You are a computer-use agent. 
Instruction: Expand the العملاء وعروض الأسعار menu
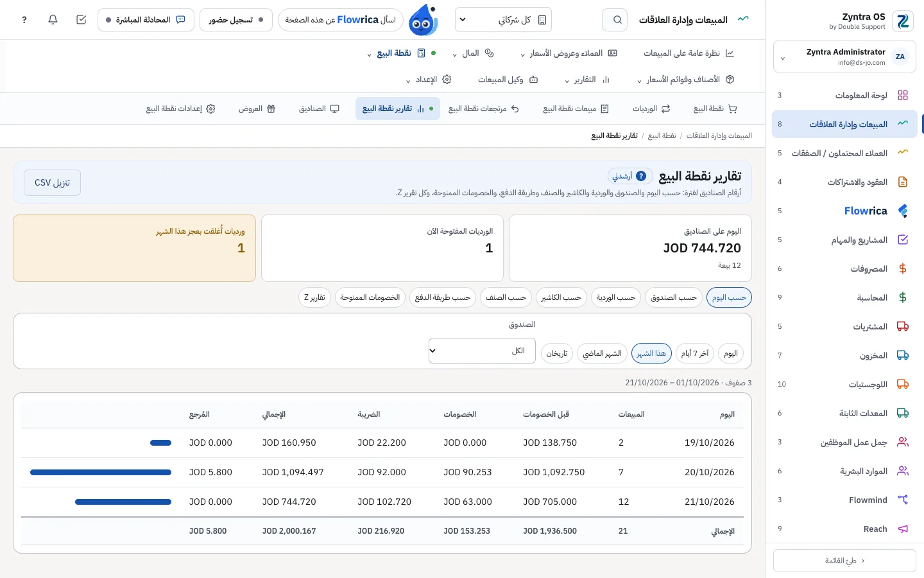pos(569,53)
